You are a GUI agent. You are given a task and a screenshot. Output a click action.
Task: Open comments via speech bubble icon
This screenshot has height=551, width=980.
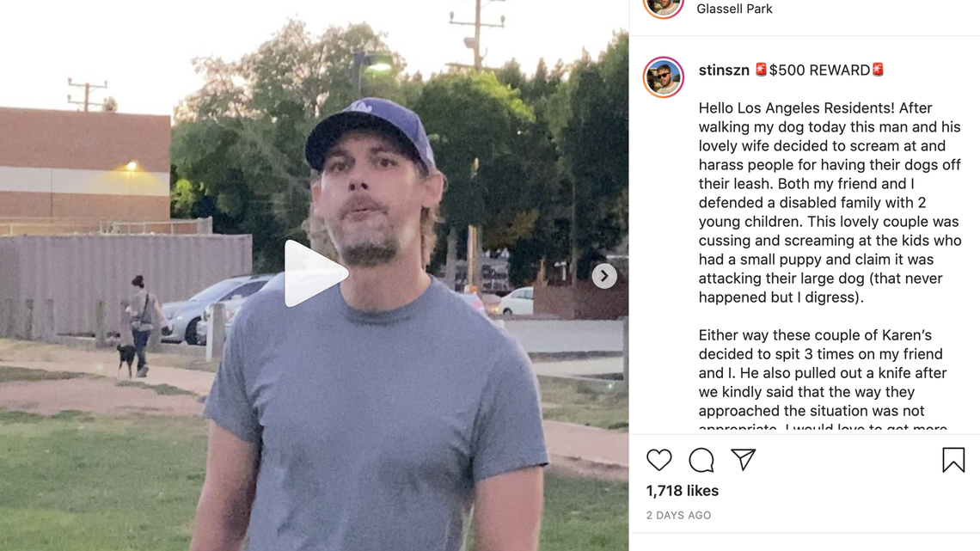[701, 460]
